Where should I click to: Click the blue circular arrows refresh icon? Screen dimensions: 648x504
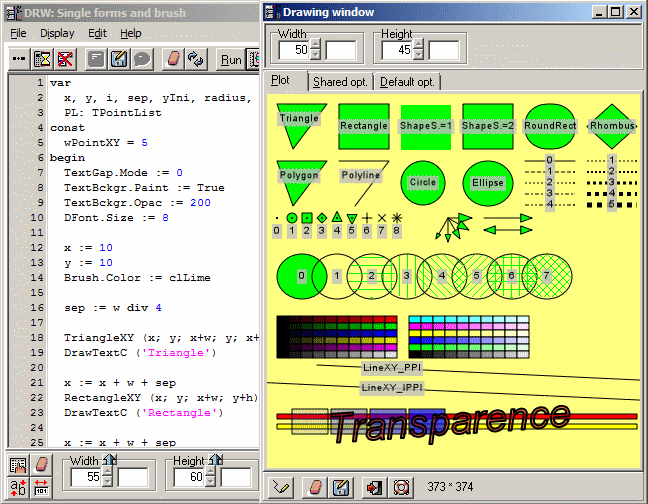coord(196,59)
